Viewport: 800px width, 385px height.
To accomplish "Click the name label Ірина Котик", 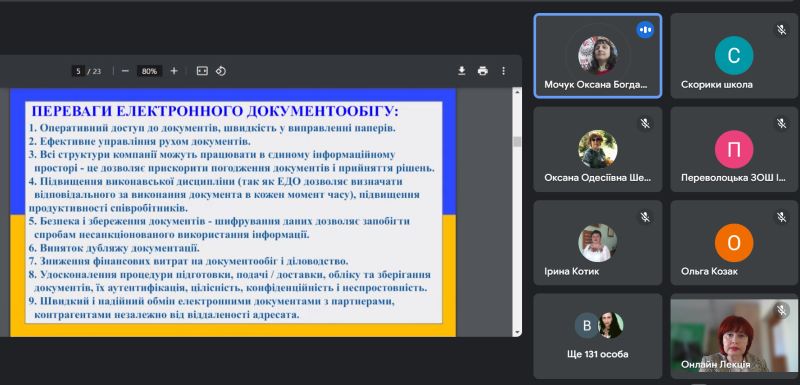I will (571, 271).
